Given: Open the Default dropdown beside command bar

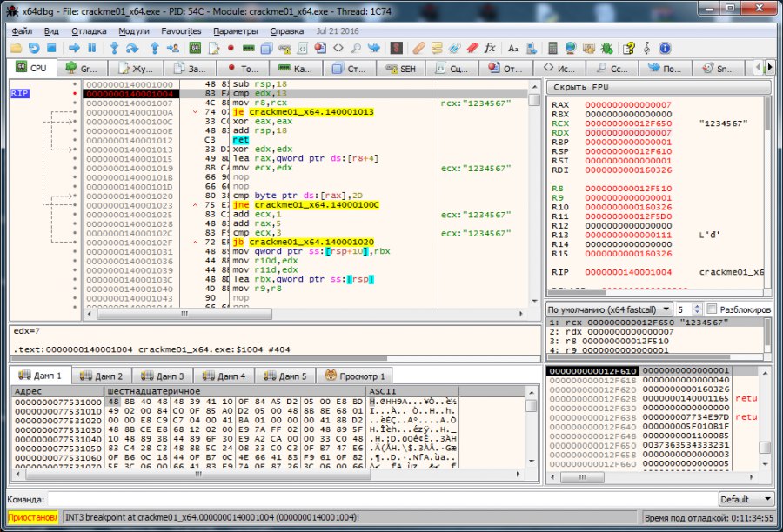Looking at the screenshot, I should (746, 500).
